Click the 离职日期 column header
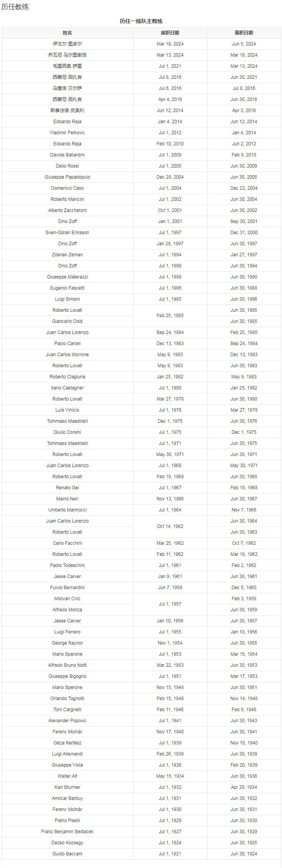 (x=244, y=33)
